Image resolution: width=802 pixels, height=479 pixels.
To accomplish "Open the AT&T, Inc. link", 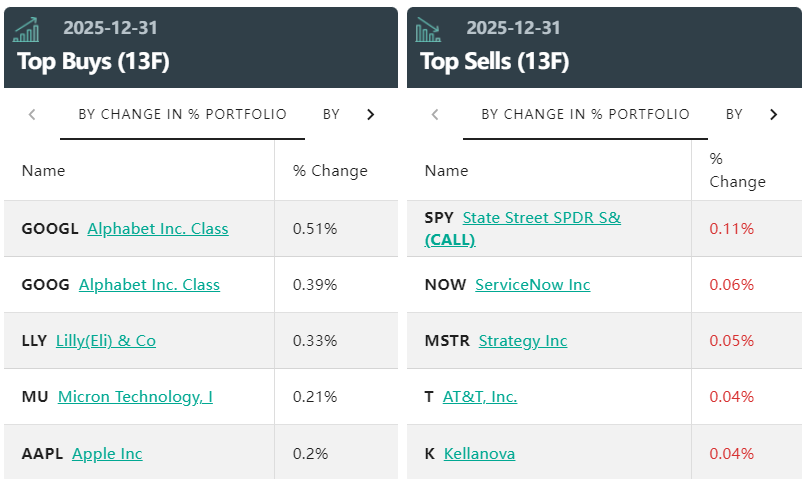I will (479, 396).
